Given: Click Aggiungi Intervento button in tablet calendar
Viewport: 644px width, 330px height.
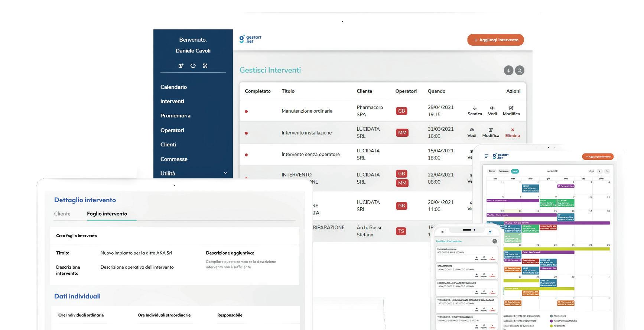Looking at the screenshot, I should pyautogui.click(x=598, y=156).
